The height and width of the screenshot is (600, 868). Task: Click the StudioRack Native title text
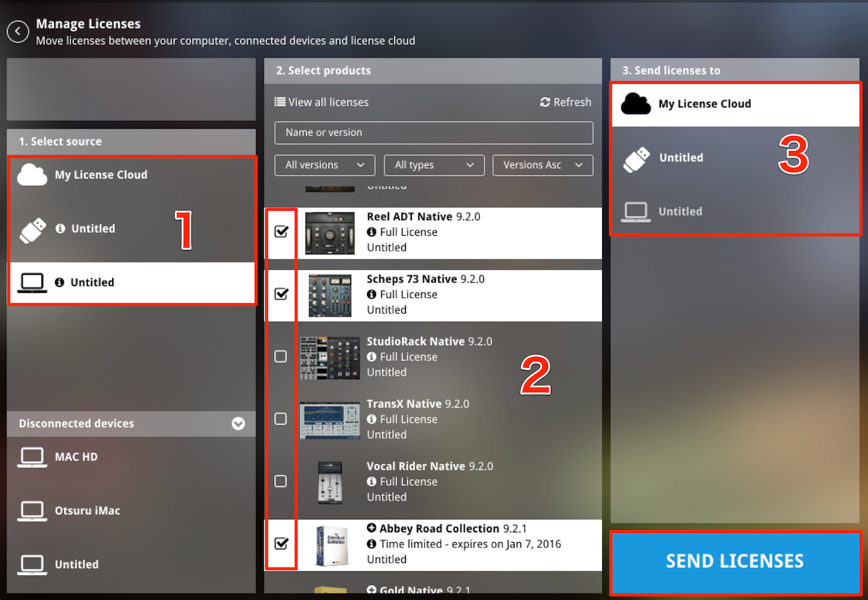pyautogui.click(x=416, y=341)
